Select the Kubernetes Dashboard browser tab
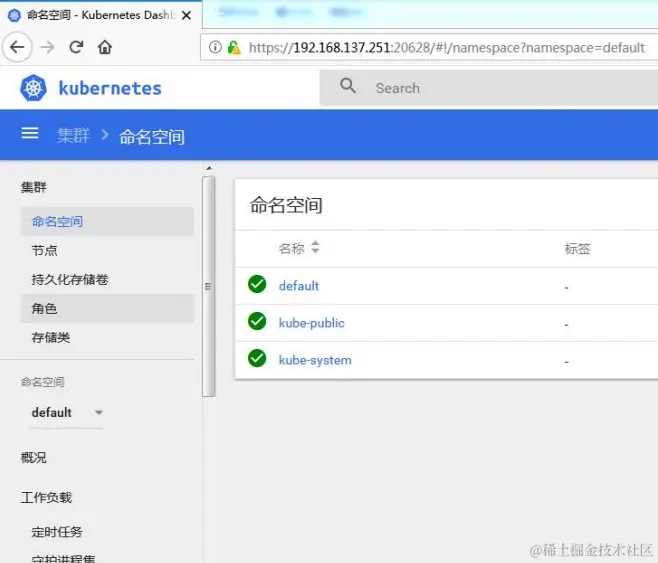 [x=101, y=16]
